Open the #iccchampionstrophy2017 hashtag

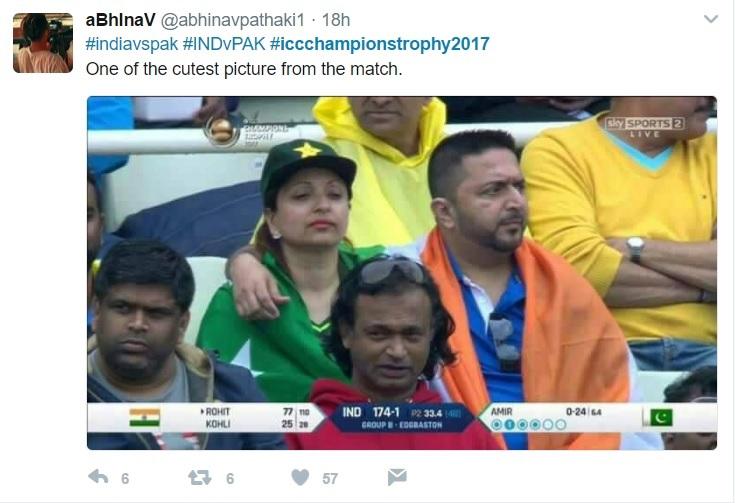click(380, 44)
